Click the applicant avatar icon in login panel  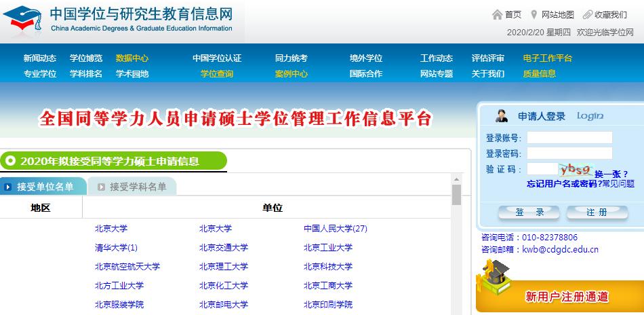[x=501, y=115]
